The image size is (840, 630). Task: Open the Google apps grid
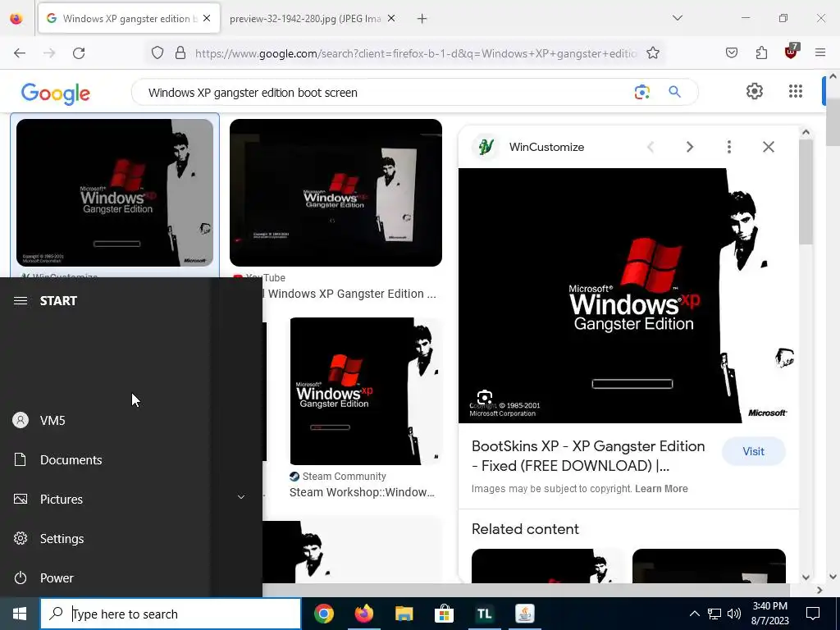pos(796,92)
